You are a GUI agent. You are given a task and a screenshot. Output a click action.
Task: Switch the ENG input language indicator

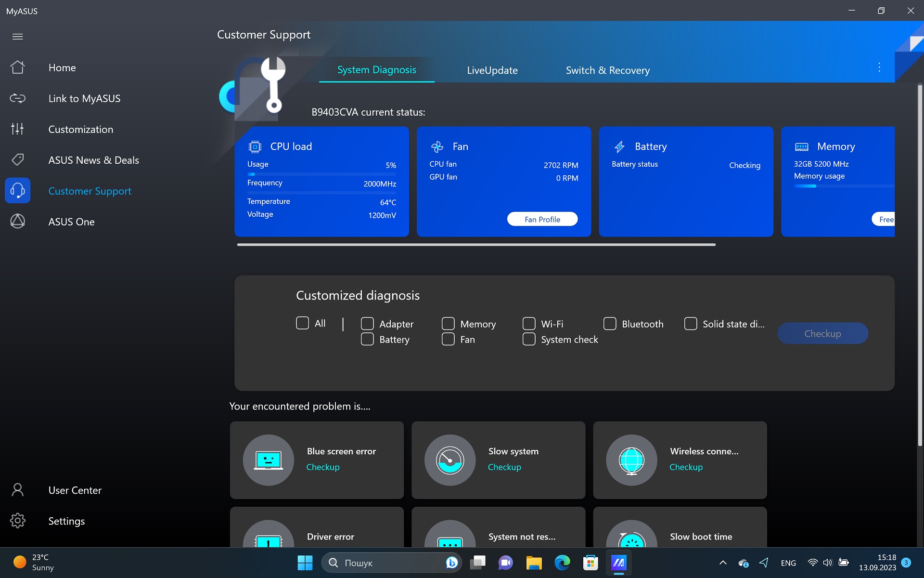pyautogui.click(x=788, y=563)
